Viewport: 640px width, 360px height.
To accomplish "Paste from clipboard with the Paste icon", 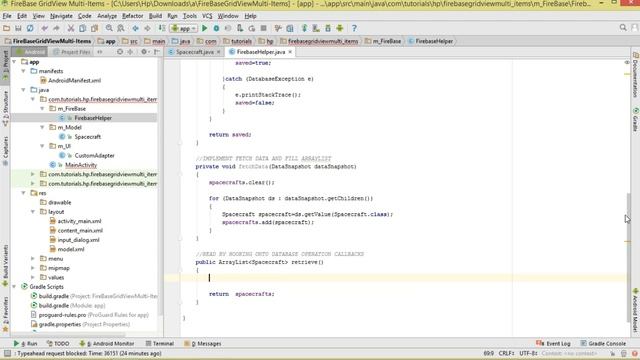I will pos(95,28).
